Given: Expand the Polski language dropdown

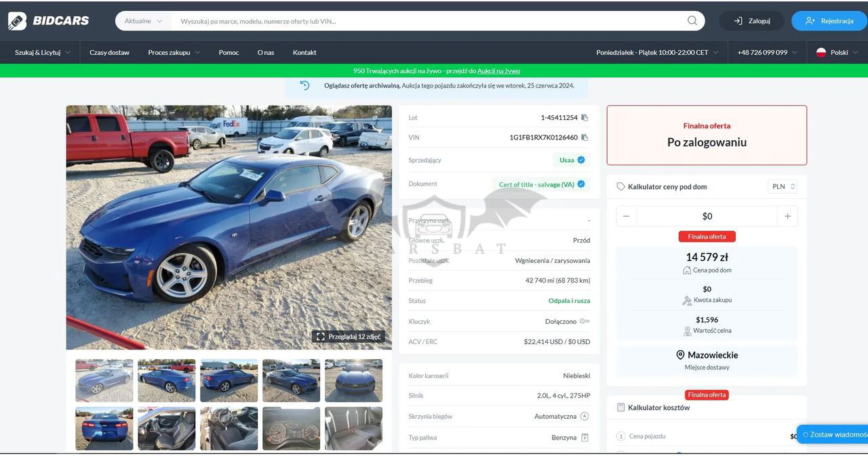Looking at the screenshot, I should [x=837, y=53].
